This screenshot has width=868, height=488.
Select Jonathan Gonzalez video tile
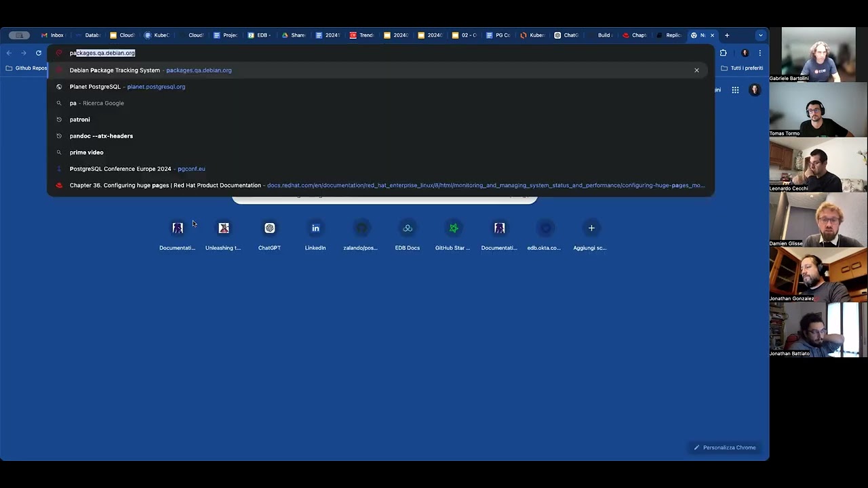point(818,274)
